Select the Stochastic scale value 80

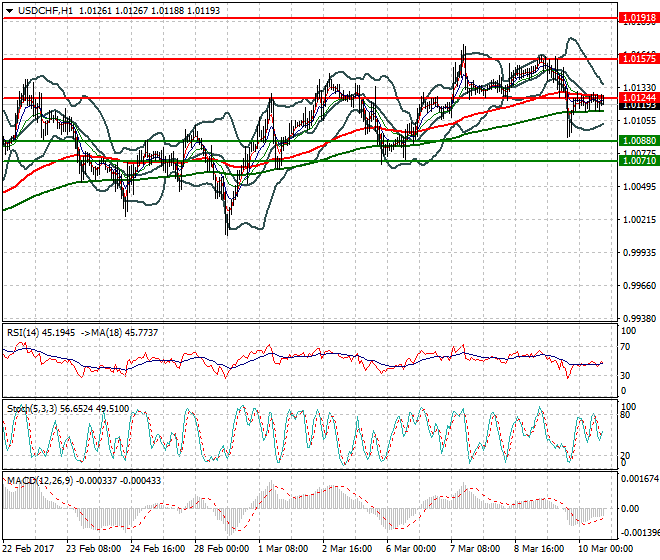click(x=625, y=415)
